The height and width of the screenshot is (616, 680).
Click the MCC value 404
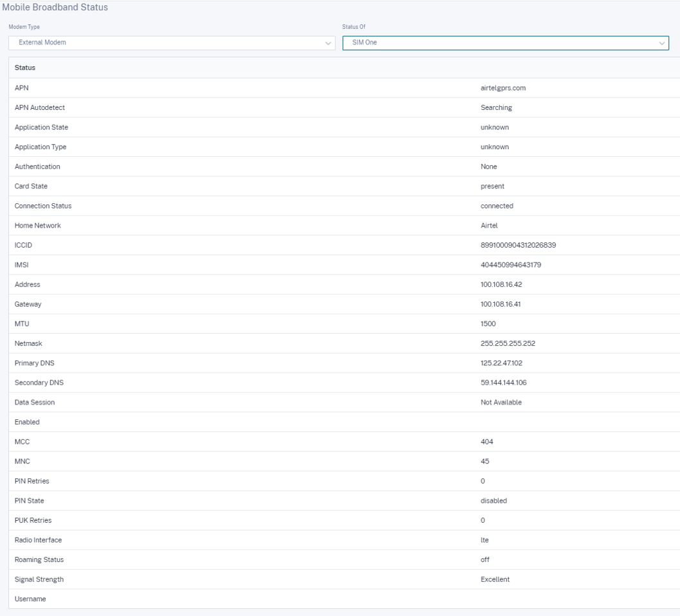(486, 442)
